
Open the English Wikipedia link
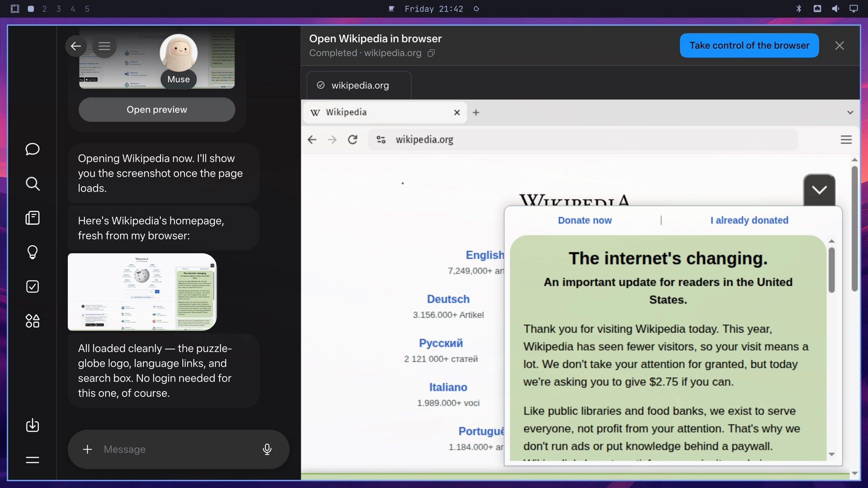(485, 255)
